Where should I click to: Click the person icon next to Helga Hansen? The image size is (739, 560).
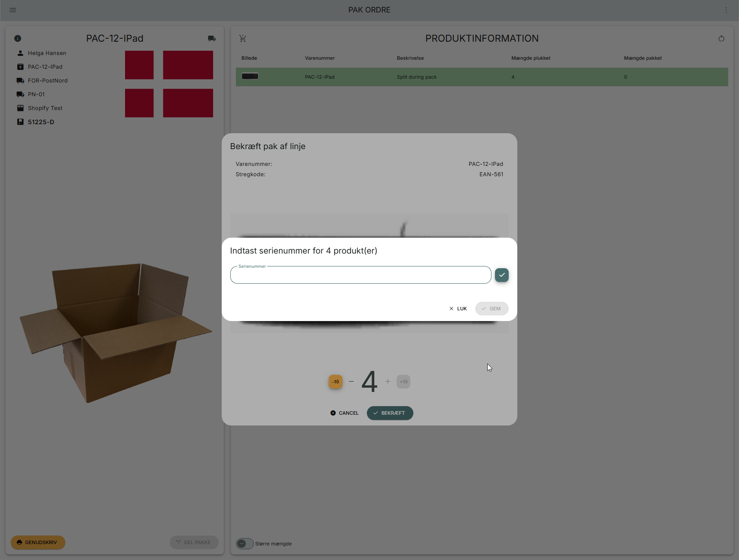tap(20, 53)
